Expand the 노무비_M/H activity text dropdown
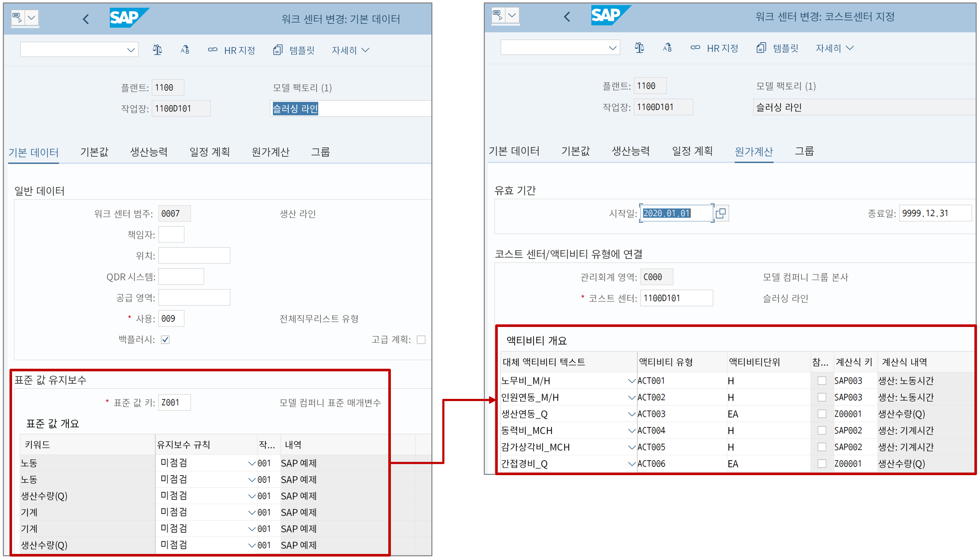This screenshot has width=980, height=560. click(631, 381)
